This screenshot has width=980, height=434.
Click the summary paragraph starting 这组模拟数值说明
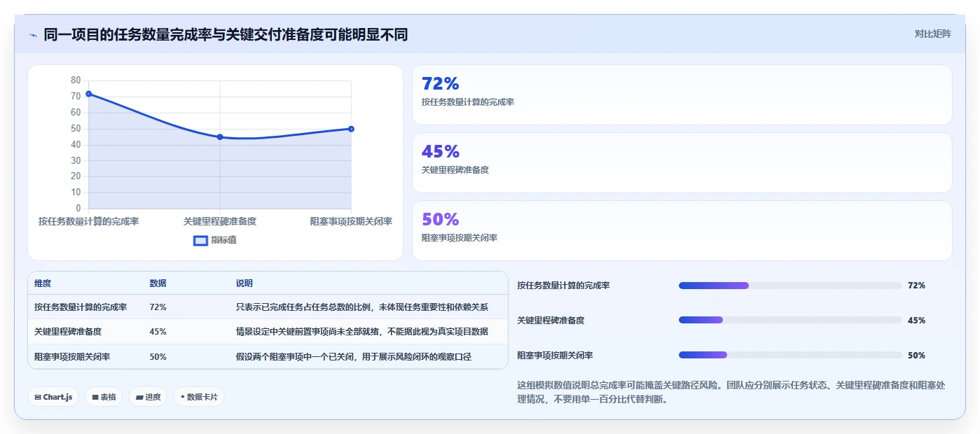(731, 392)
